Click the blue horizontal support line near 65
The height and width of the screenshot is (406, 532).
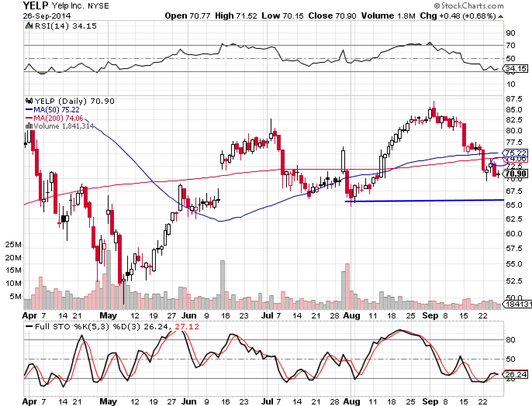pyautogui.click(x=424, y=200)
